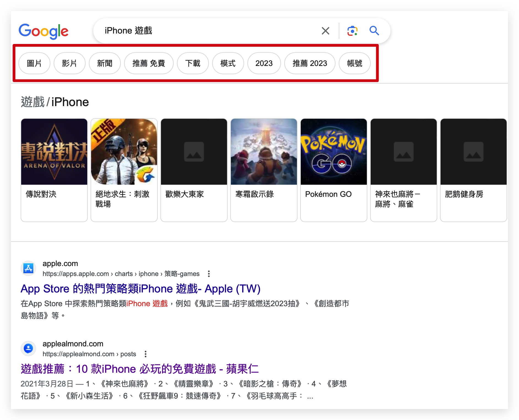Screen dimensions: 519x420
Task: Click the 絕地求生：刺激戰場 card title
Action: (122, 199)
